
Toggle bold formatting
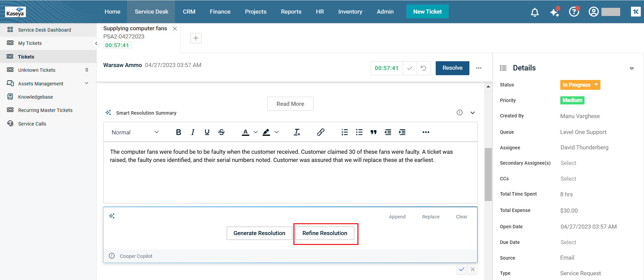pyautogui.click(x=178, y=132)
